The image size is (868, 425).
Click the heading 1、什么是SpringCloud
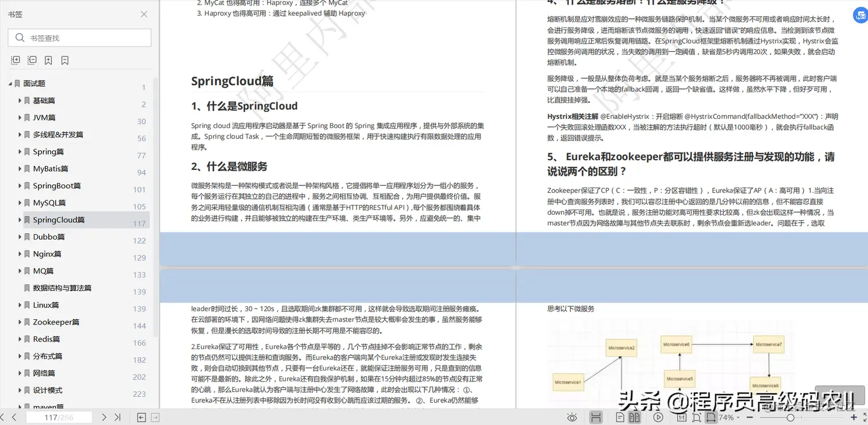(245, 106)
